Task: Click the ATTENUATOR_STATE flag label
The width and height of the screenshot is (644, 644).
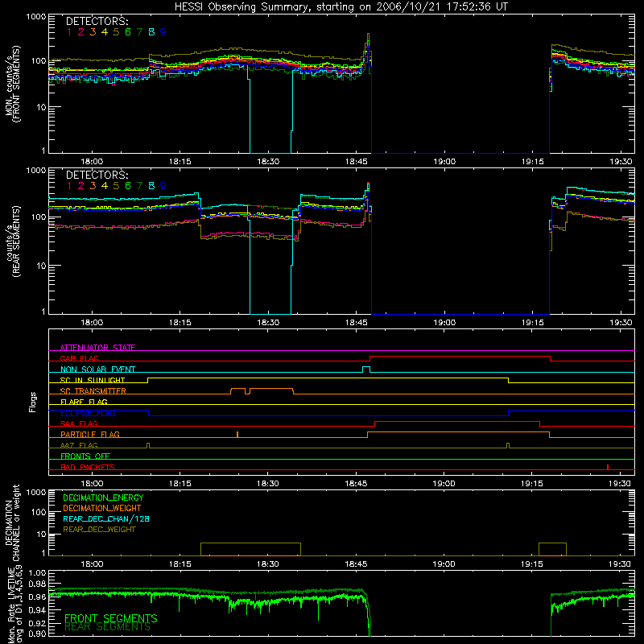Action: [x=97, y=348]
